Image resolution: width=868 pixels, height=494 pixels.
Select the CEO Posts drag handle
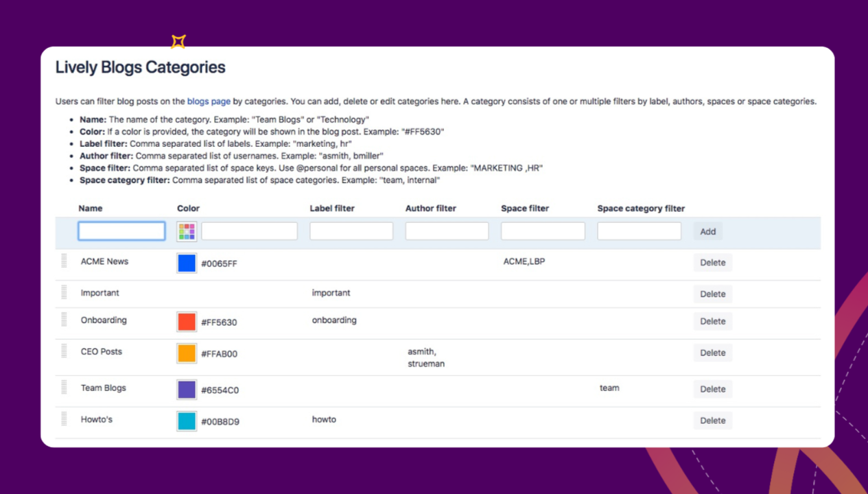(64, 351)
